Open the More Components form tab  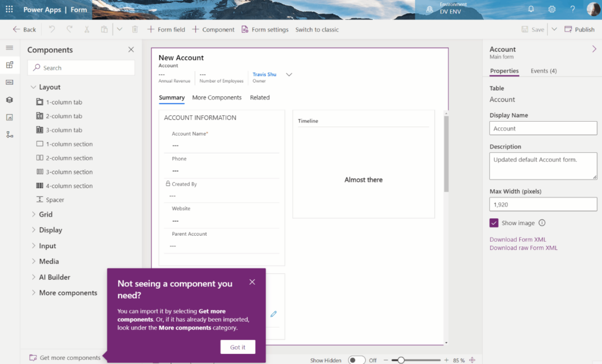click(x=217, y=98)
